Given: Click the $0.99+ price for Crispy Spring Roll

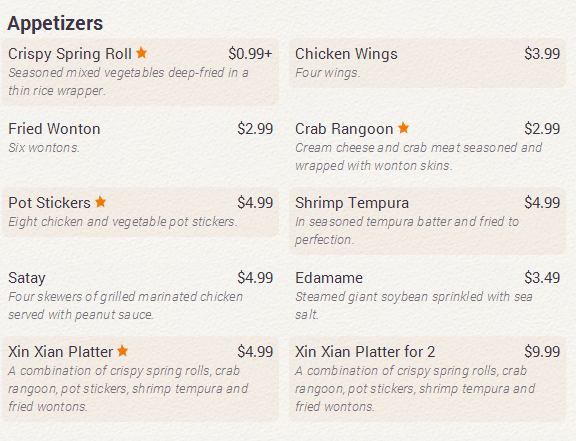Looking at the screenshot, I should (x=250, y=54).
